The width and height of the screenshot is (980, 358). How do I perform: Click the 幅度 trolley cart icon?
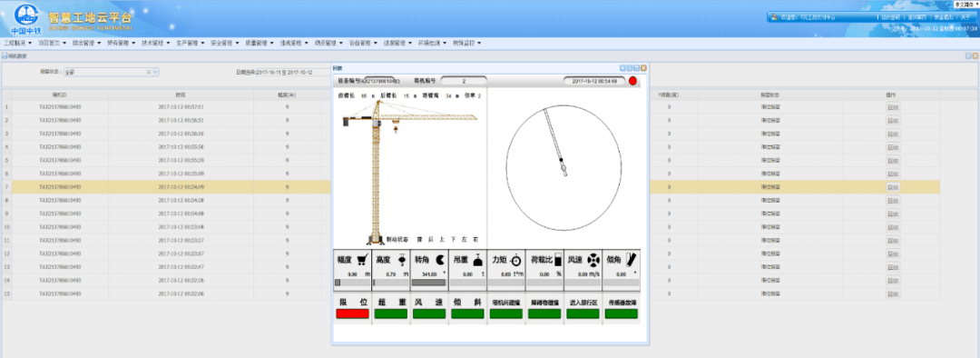pyautogui.click(x=362, y=259)
